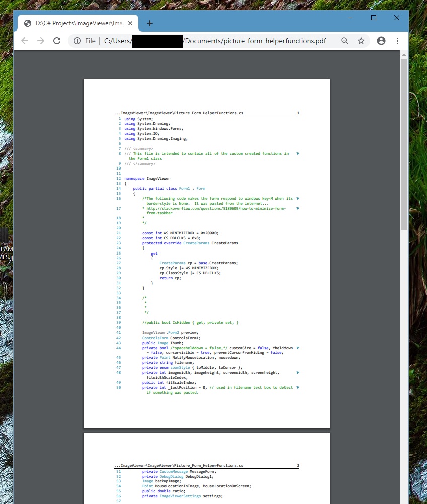Reload the current PDF page

pyautogui.click(x=57, y=41)
